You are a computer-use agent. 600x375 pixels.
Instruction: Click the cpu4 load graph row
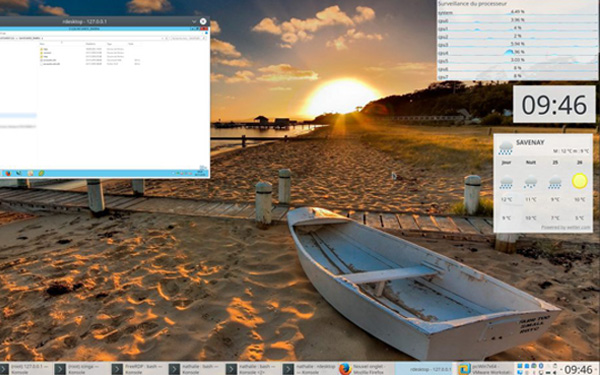tap(518, 52)
